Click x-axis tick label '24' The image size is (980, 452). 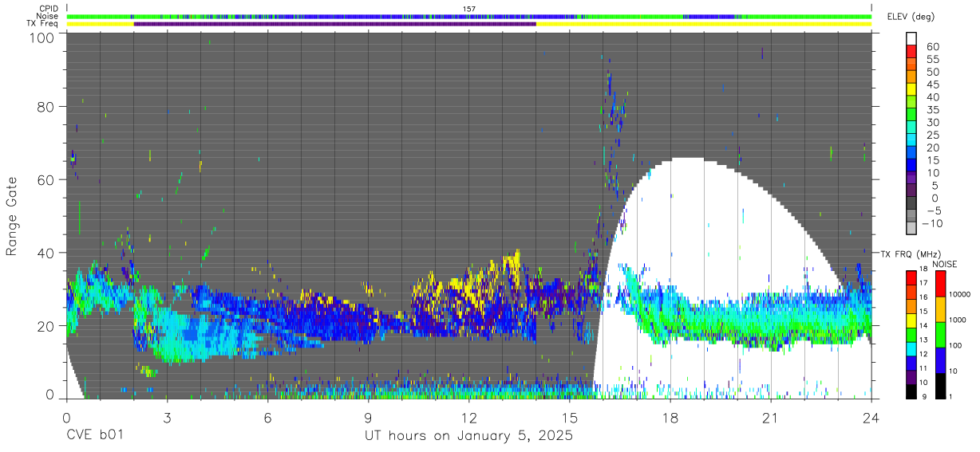tap(871, 418)
